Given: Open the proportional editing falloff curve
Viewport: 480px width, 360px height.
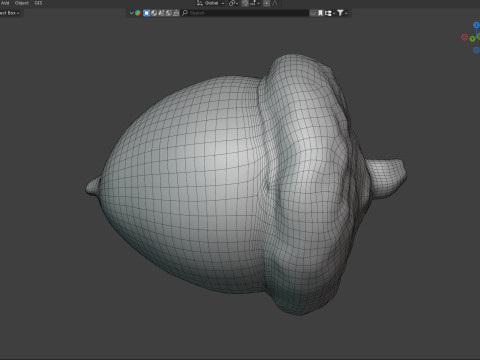Looking at the screenshot, I should (275, 3).
